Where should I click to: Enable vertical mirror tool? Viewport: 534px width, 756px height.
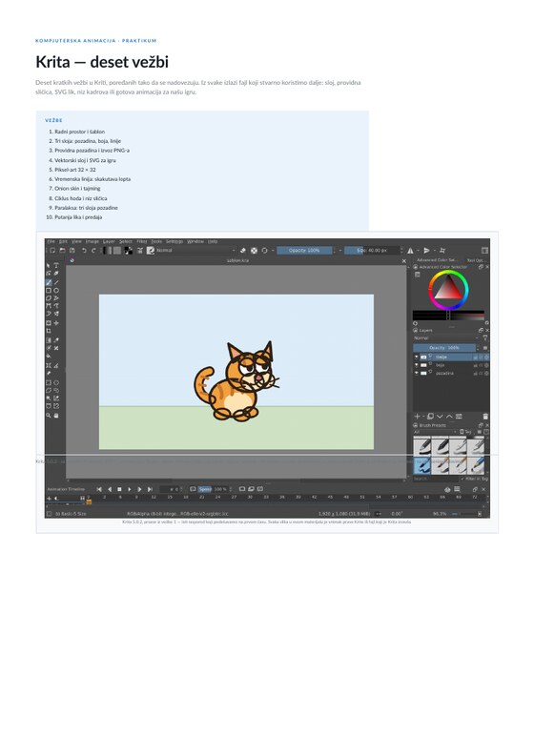(x=426, y=250)
